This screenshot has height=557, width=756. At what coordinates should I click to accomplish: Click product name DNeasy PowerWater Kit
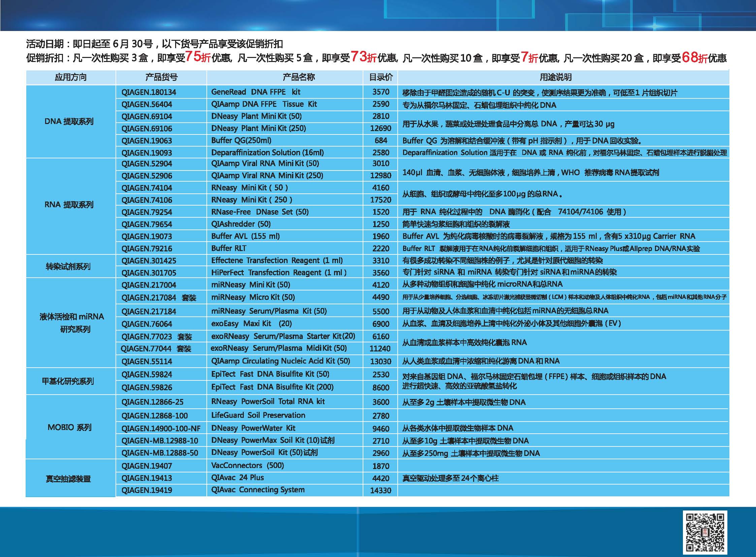pos(253,428)
